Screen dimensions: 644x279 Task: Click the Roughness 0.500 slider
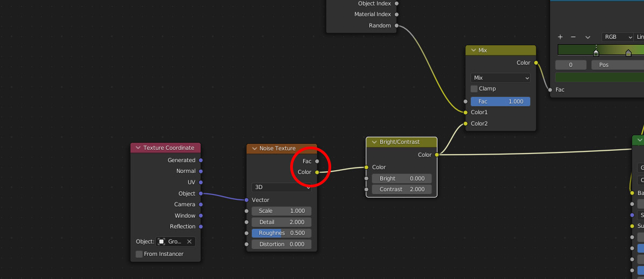(x=282, y=233)
